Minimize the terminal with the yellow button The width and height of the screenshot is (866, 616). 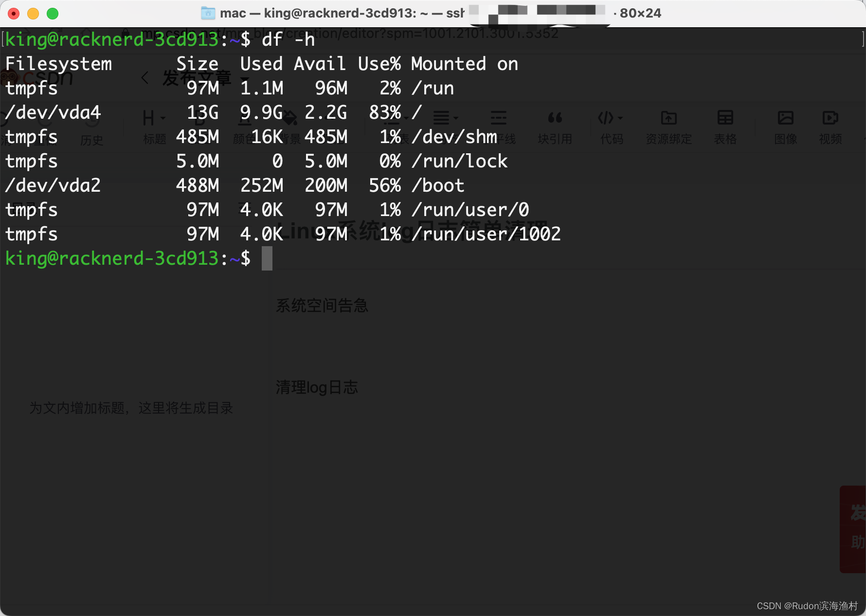tap(33, 14)
